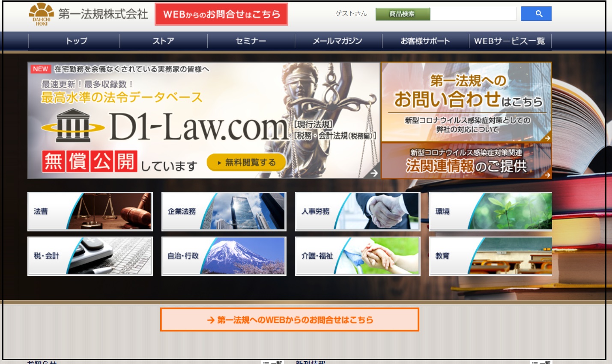This screenshot has height=364, width=612.
Task: Click the 最高水準の法令データベース text
Action: click(122, 98)
